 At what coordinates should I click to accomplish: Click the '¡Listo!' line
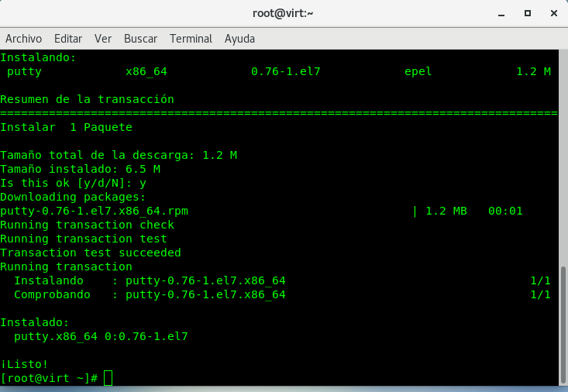click(24, 364)
